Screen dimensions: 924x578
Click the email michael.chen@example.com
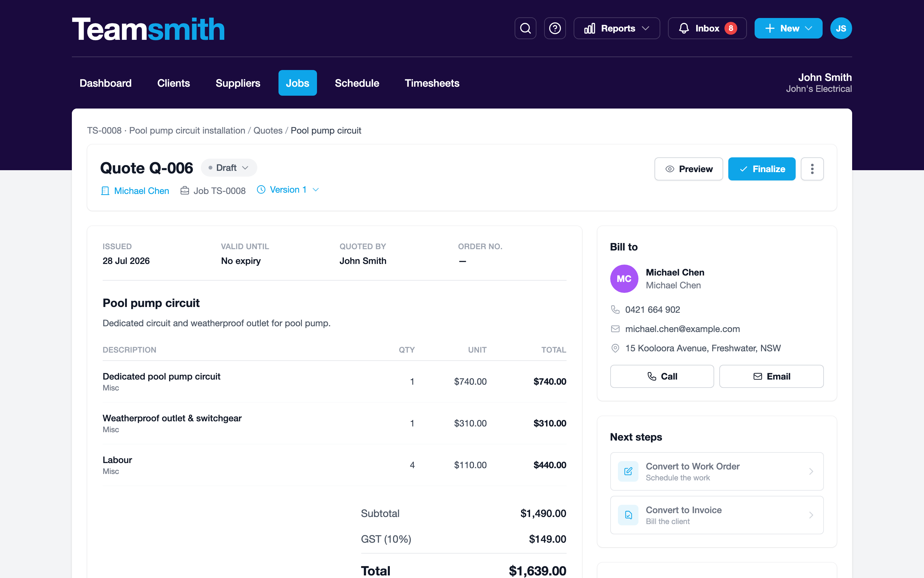(682, 329)
